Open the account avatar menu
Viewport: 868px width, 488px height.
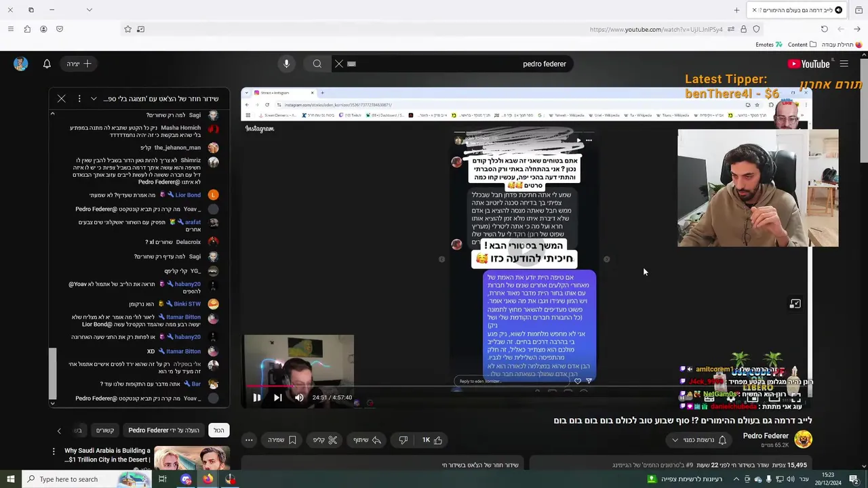tap(21, 64)
